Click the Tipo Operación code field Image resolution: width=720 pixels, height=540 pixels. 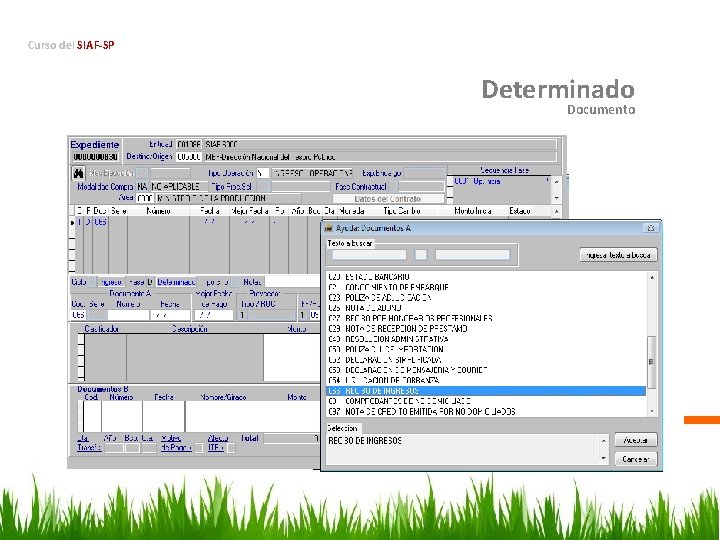click(263, 173)
